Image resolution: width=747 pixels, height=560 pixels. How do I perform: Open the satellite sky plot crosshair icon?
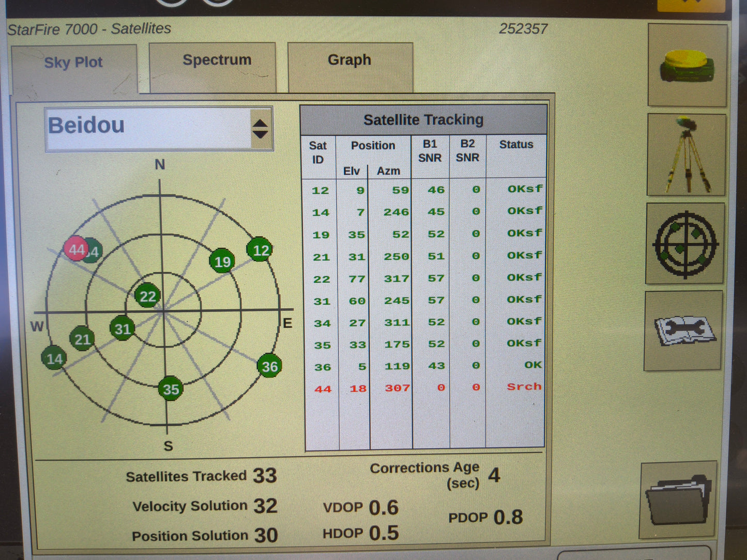(x=685, y=244)
